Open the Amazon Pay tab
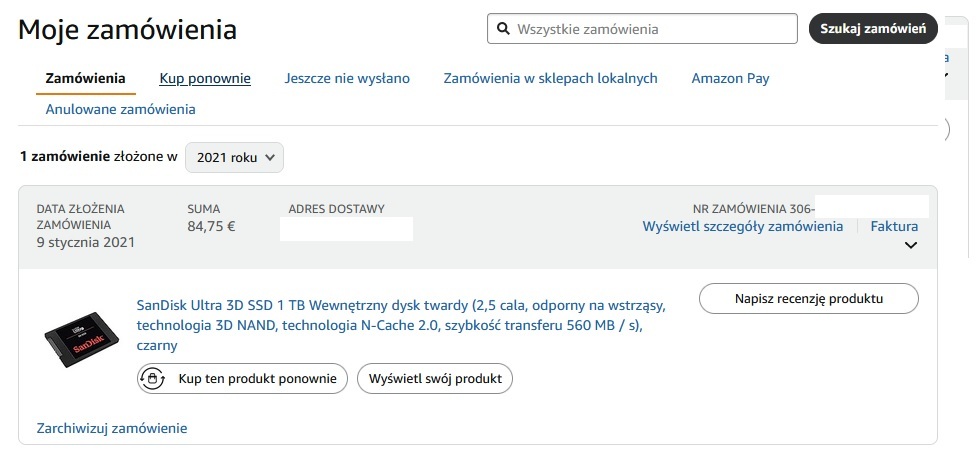Image resolution: width=979 pixels, height=457 pixels. 730,78
